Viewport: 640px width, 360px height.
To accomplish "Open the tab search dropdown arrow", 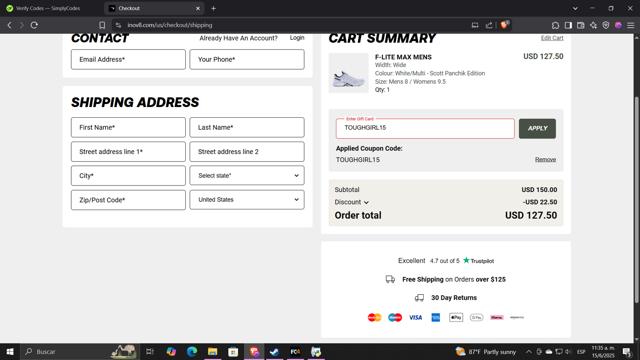I will click(x=575, y=8).
